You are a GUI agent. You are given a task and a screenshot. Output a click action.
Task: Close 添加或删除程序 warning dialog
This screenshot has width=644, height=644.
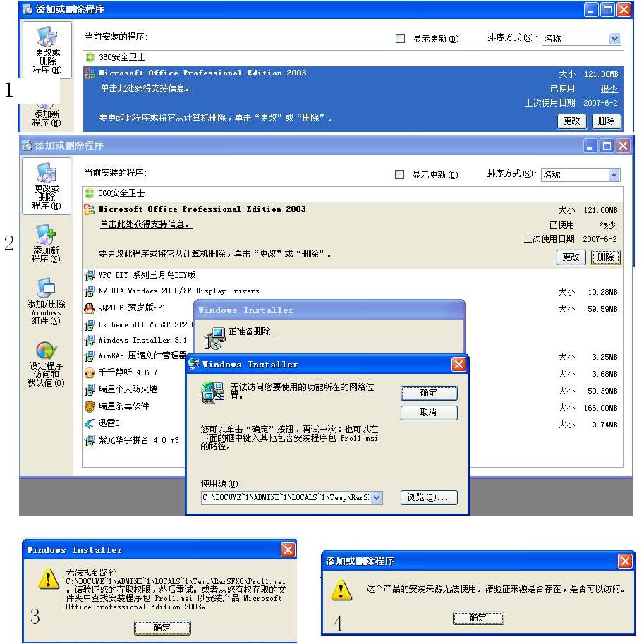pos(625,561)
